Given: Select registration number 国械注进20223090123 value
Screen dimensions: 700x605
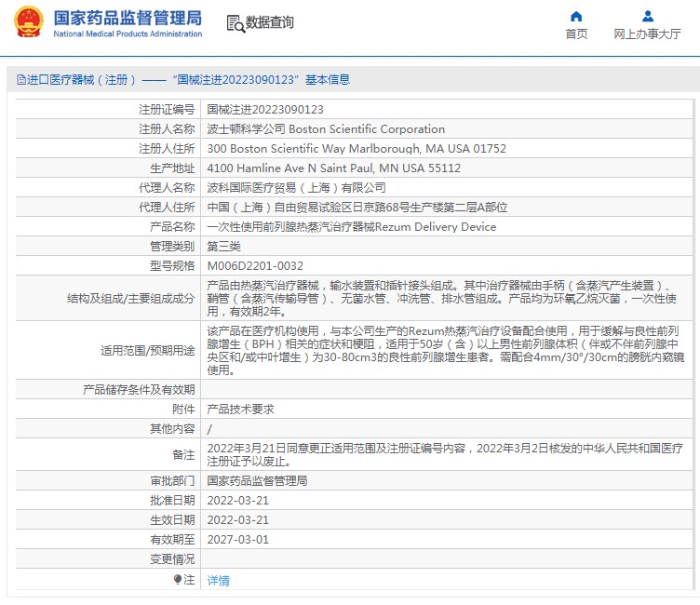Looking at the screenshot, I should pyautogui.click(x=265, y=110).
